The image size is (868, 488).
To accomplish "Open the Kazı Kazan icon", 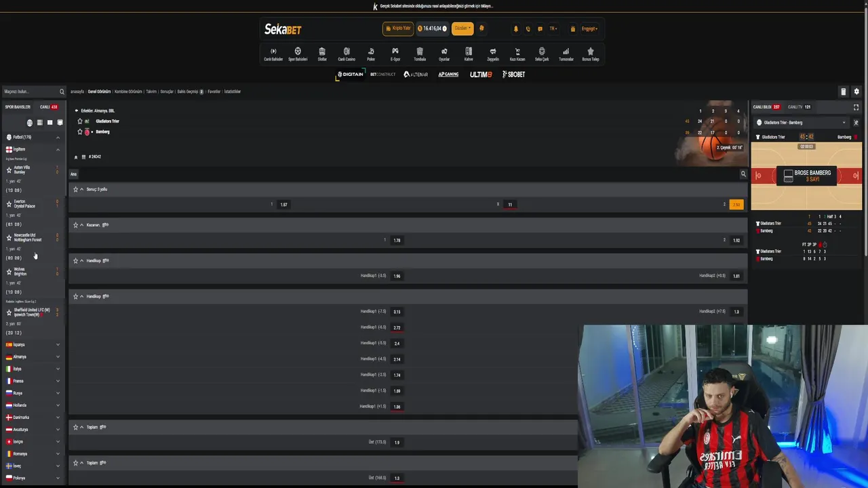I will pyautogui.click(x=517, y=54).
